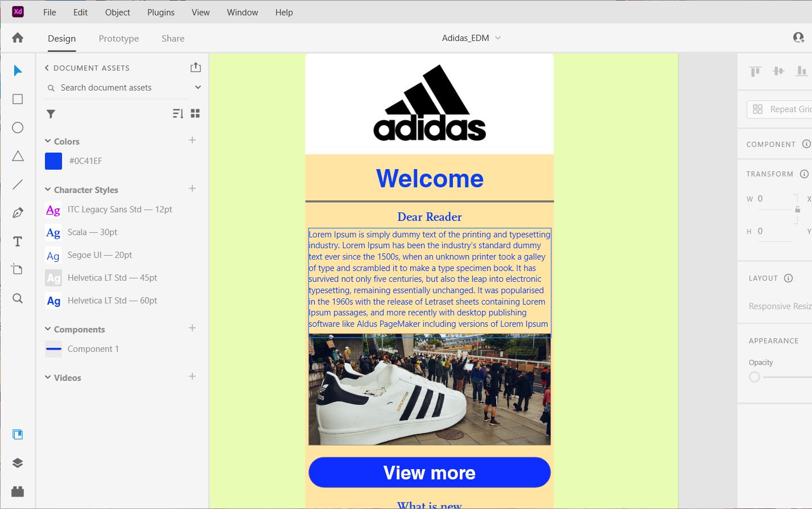
Task: Open the View menu
Action: click(x=200, y=12)
